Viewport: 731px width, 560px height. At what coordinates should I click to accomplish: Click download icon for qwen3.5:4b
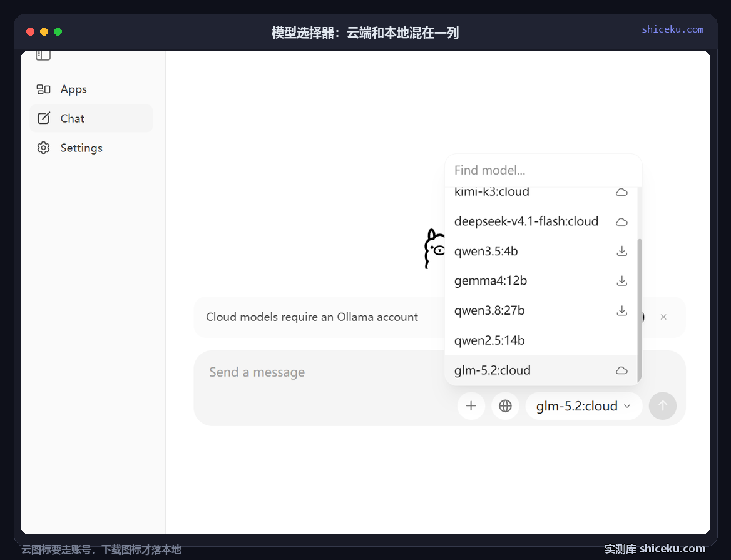pyautogui.click(x=622, y=251)
